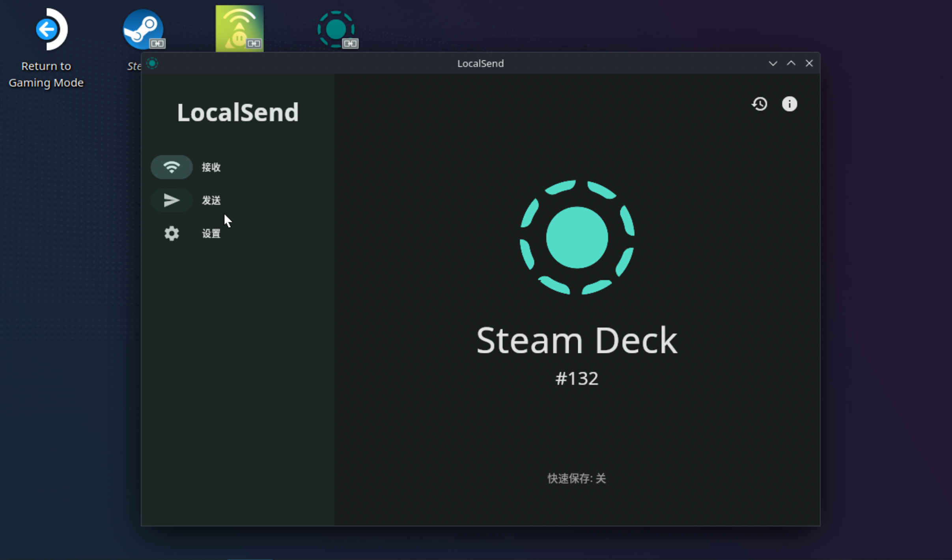Click the LocalSend heading in sidebar

238,112
